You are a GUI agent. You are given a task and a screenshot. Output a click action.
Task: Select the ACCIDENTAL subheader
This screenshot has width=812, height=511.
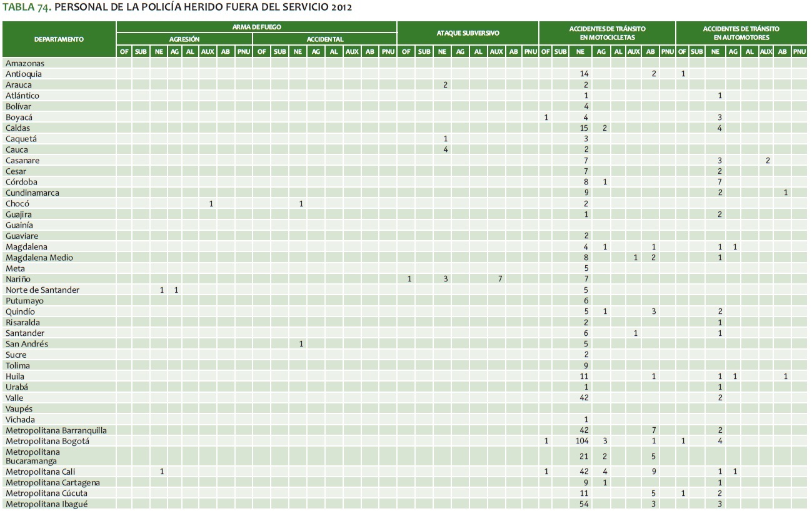coord(324,39)
